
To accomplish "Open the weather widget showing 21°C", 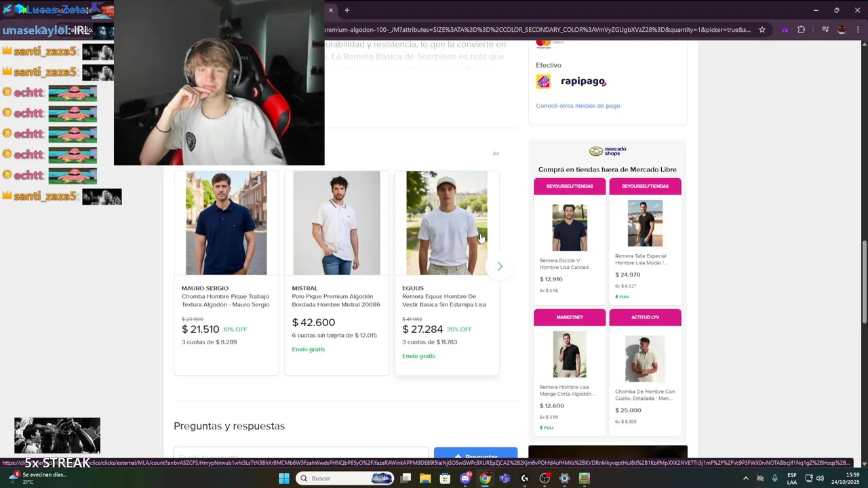I will pyautogui.click(x=37, y=478).
